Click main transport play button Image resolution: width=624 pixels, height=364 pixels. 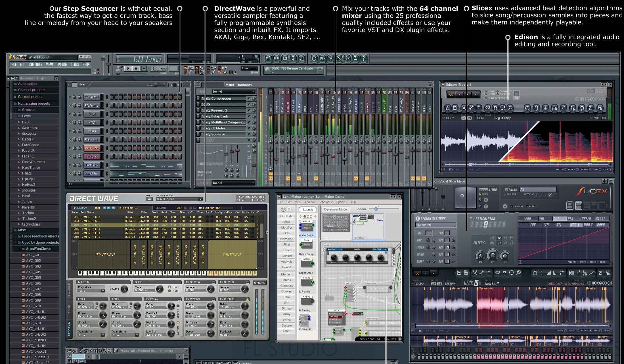[128, 68]
